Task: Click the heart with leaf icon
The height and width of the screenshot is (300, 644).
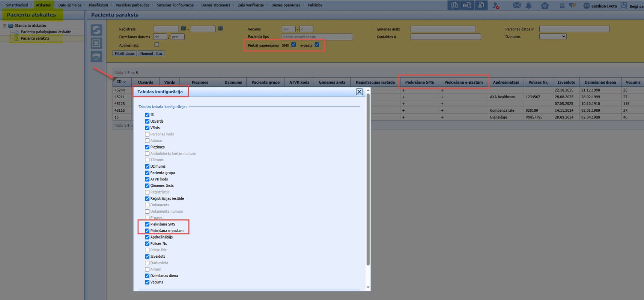Action: (x=572, y=6)
